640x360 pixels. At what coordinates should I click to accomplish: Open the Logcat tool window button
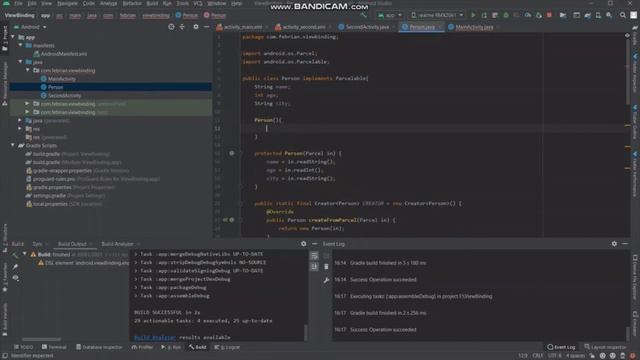pos(227,347)
